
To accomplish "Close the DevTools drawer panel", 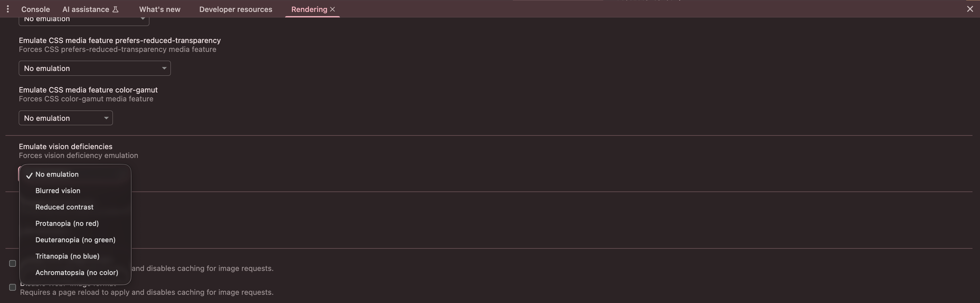I will coord(970,9).
